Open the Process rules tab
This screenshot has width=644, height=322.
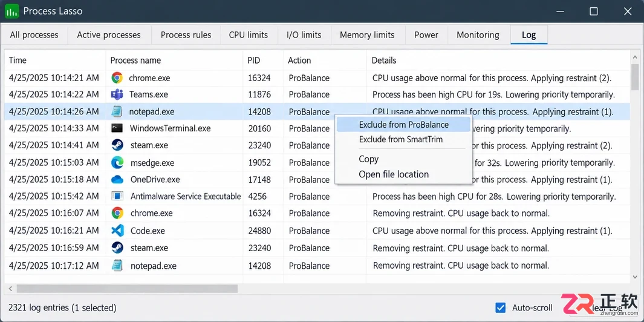[186, 35]
